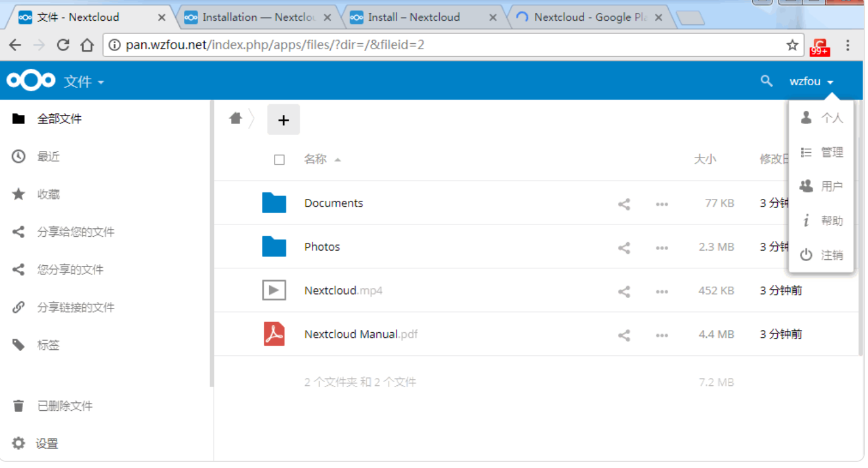Bookmark this page with star icon
Viewport: 868px width, 468px height.
coord(792,45)
